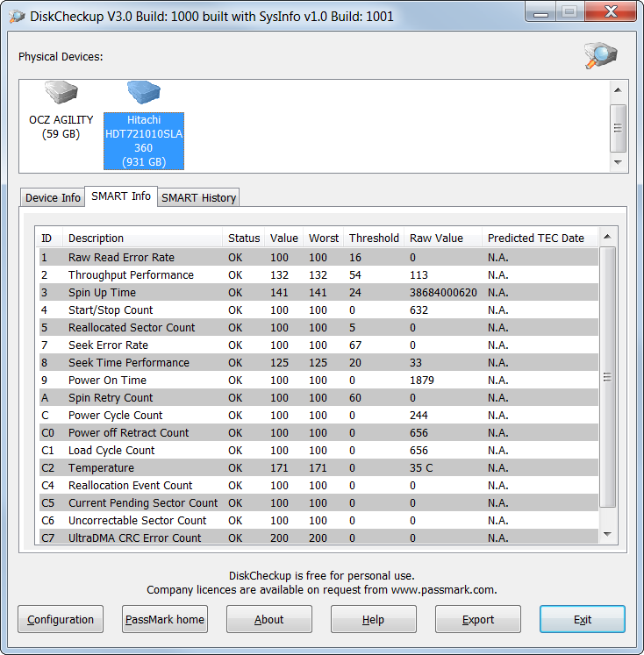
Task: Select the Power off Retract Count row
Action: pos(318,433)
